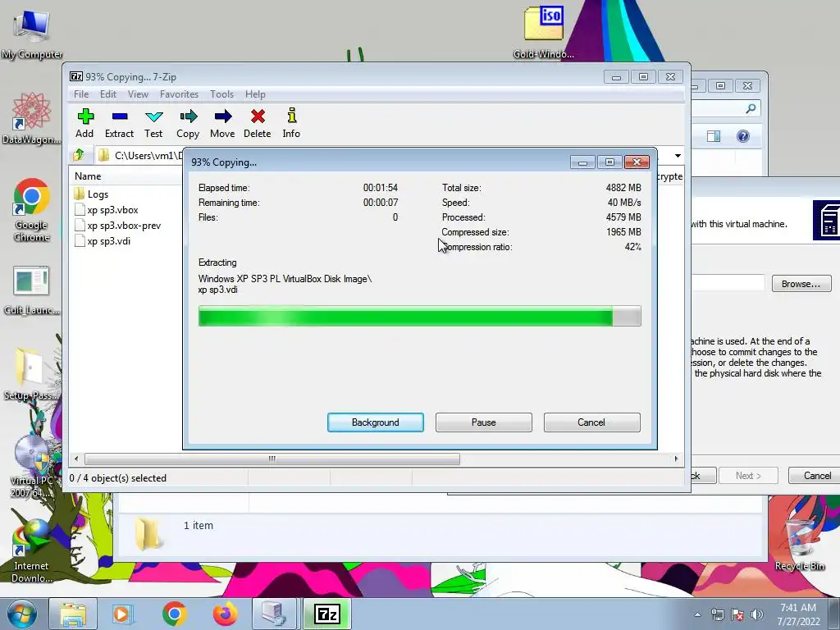The width and height of the screenshot is (840, 630).
Task: Open the Help menu in 7-Zip
Action: pyautogui.click(x=256, y=94)
